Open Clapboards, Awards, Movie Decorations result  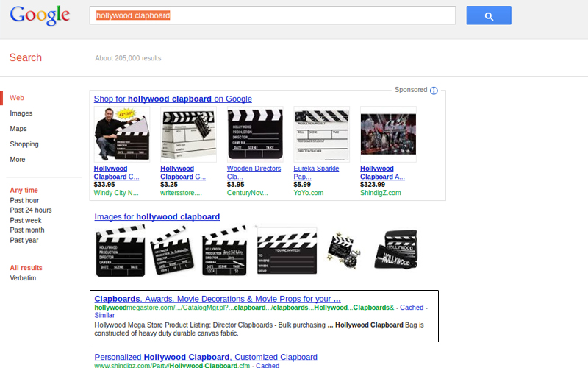point(218,299)
